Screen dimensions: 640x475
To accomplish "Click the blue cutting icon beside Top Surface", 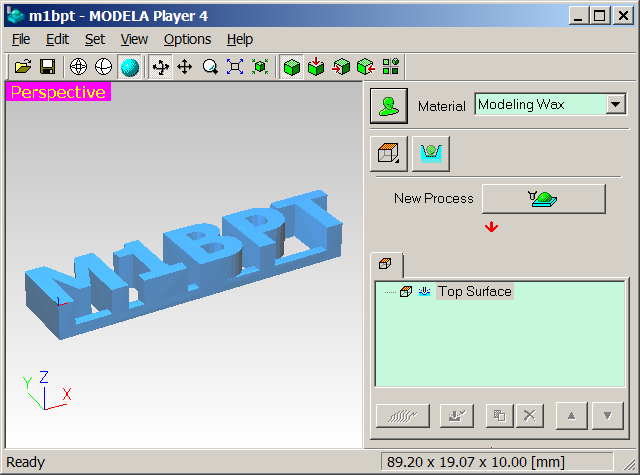I will point(424,291).
